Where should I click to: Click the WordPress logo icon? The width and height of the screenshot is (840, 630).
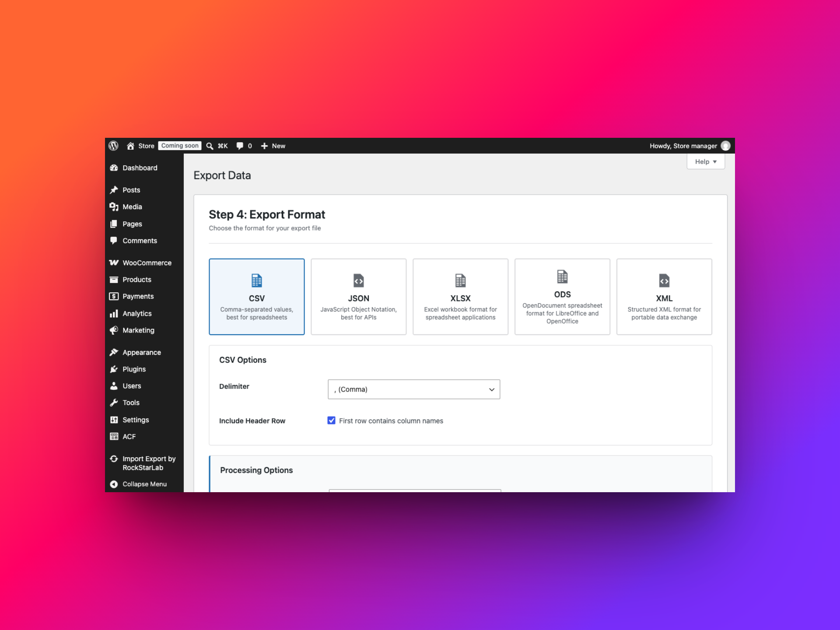113,146
